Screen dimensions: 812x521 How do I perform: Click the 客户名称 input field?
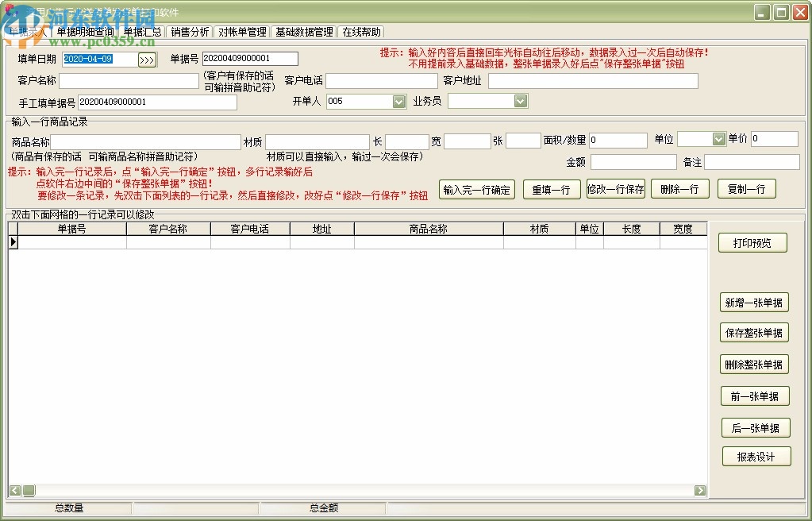pos(129,81)
